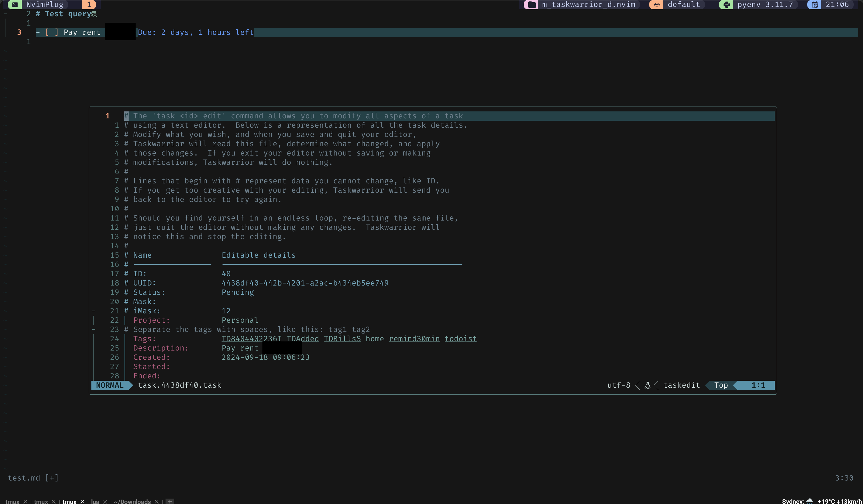Switch to the ~/Downloads terminal tab
The image size is (863, 504).
pos(132,501)
